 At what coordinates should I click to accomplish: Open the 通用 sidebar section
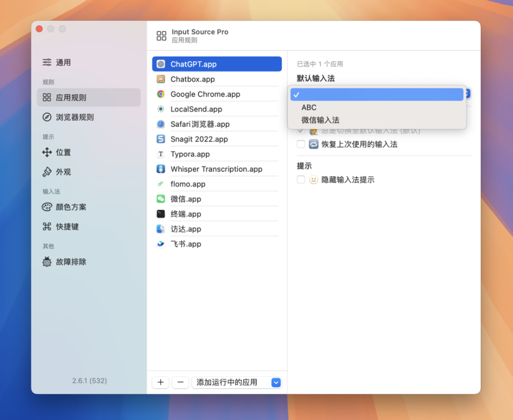(x=89, y=62)
